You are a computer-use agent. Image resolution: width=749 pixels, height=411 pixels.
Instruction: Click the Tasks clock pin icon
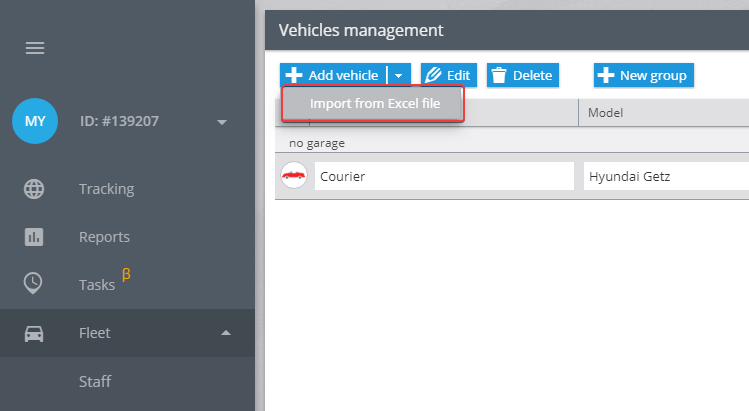tap(33, 283)
